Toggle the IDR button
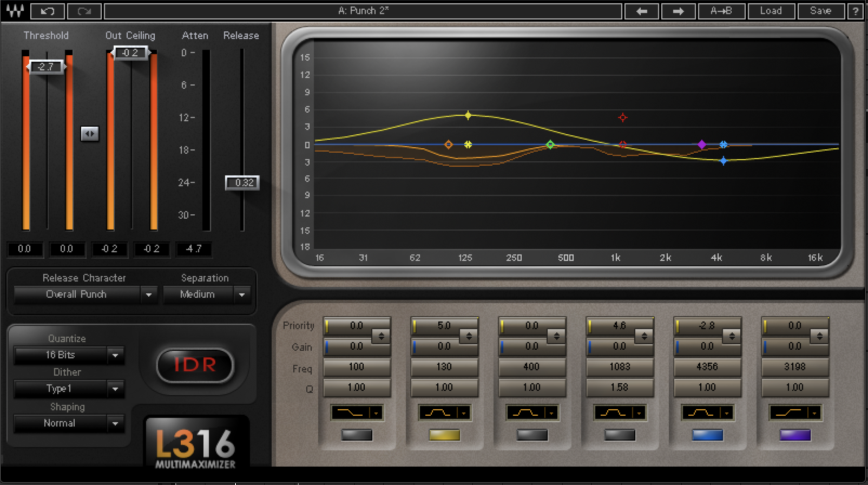The image size is (868, 485). [195, 365]
